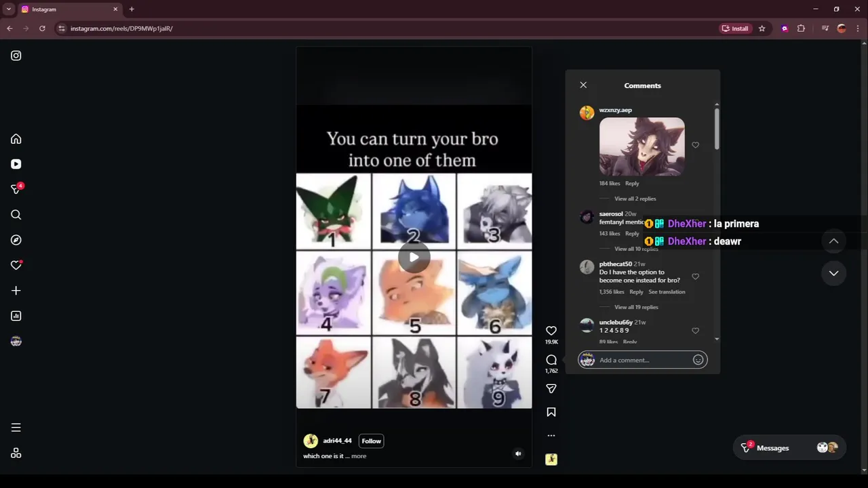Viewport: 868px width, 488px height.
Task: Create a new post with plus icon
Action: (16, 291)
